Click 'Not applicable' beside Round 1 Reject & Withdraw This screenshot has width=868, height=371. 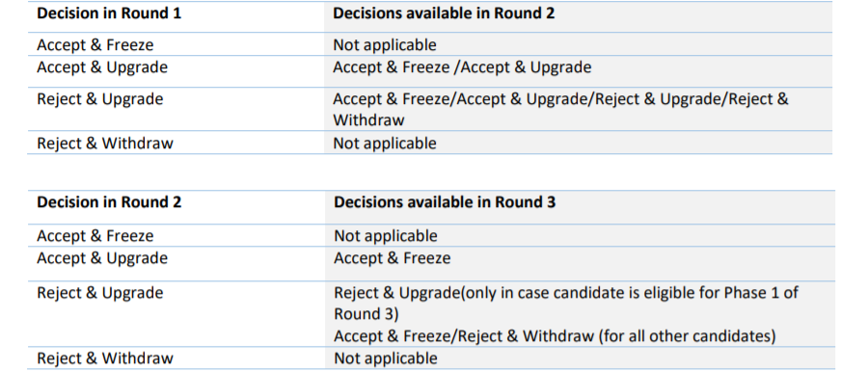tap(385, 144)
